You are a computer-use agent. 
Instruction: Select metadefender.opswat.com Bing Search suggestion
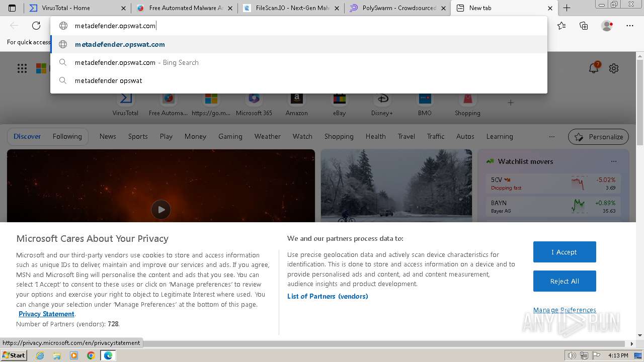point(299,62)
